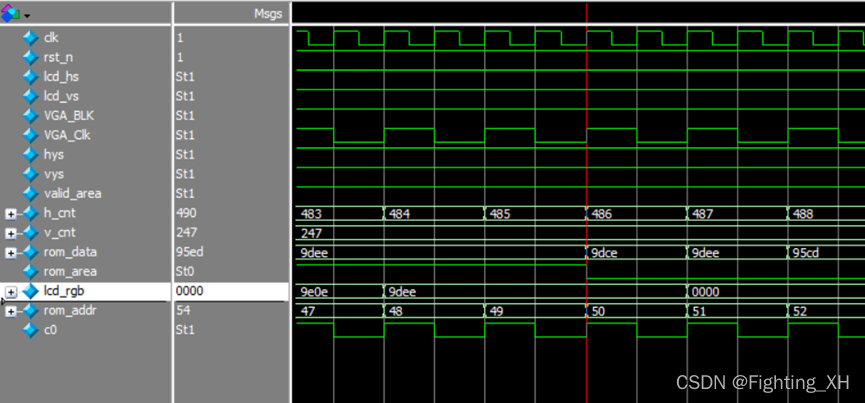
Task: Select the h_cnt signal name
Action: click(x=59, y=213)
